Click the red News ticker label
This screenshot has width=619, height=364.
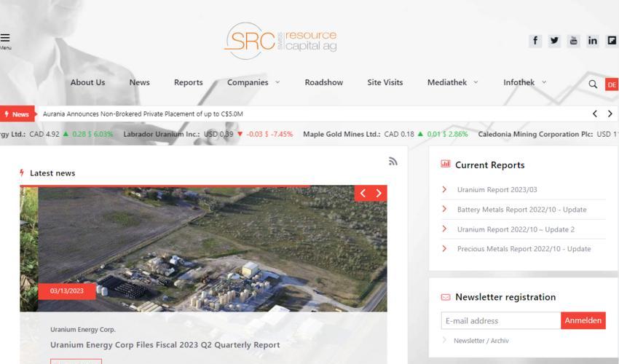pyautogui.click(x=17, y=114)
